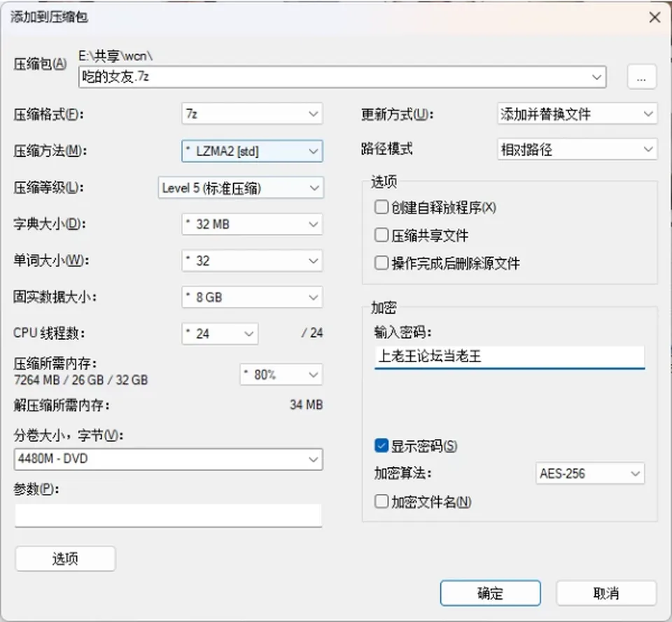Screen dimensions: 672x622
Task: Click the 参数 input field
Action: 169,516
